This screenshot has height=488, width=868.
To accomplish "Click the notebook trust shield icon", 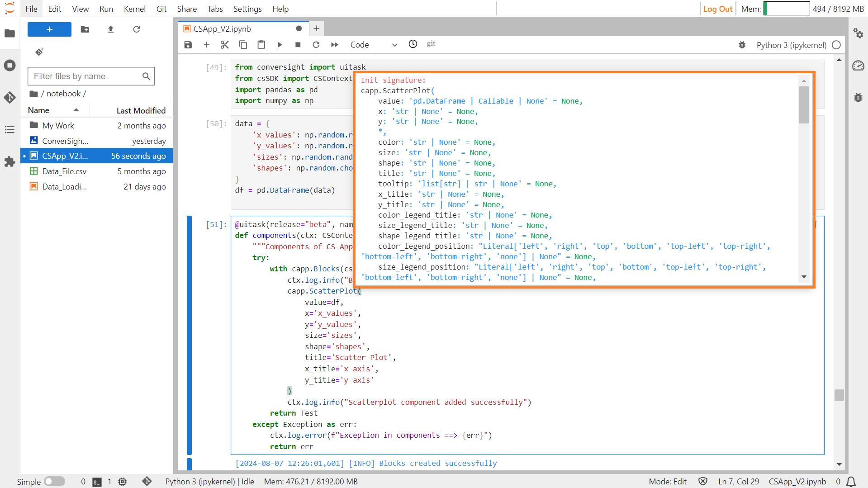I will click(x=702, y=482).
